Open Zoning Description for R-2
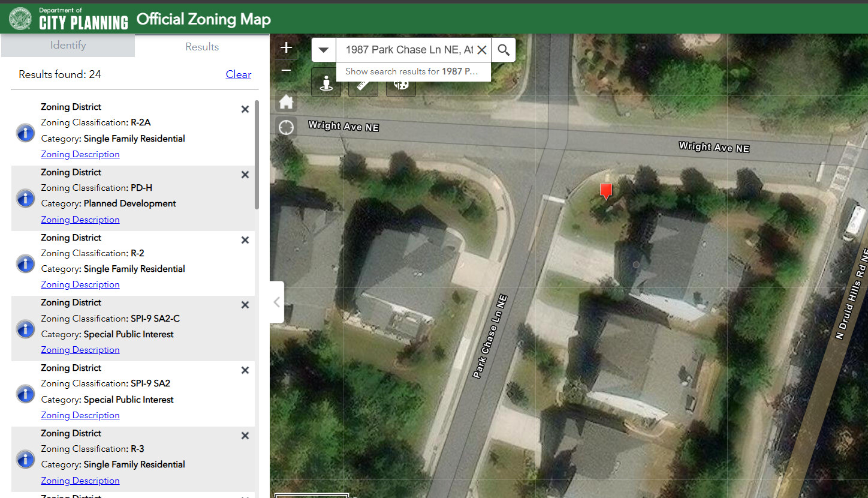This screenshot has height=498, width=868. (80, 284)
